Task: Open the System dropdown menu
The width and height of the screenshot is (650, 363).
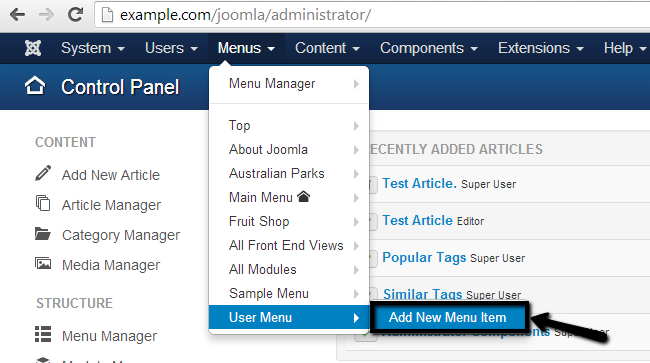Action: click(x=93, y=48)
